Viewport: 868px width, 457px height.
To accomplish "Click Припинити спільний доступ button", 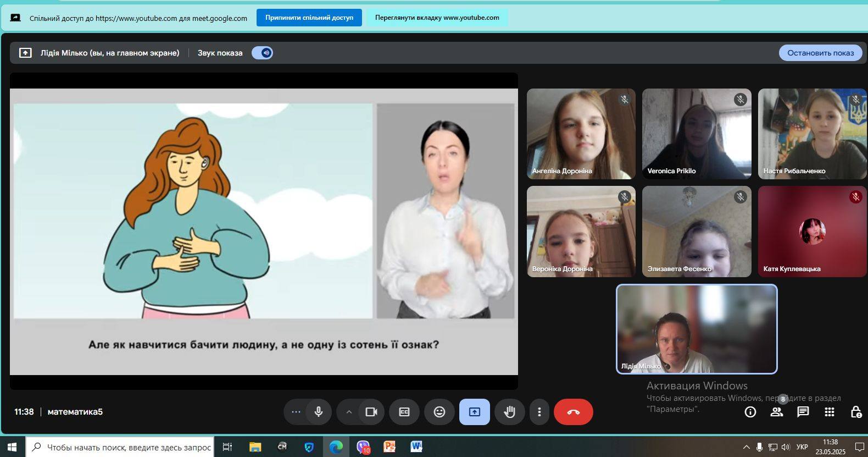I will point(309,18).
